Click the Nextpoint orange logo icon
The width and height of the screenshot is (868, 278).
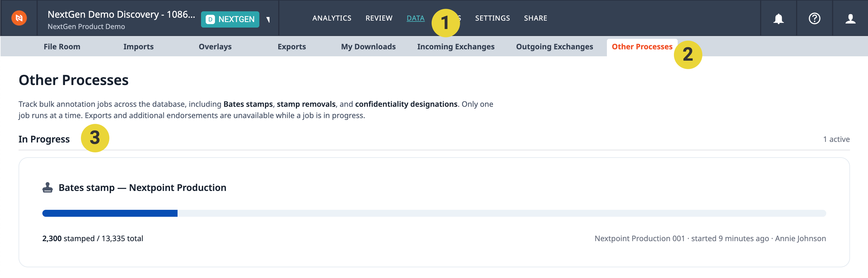19,18
